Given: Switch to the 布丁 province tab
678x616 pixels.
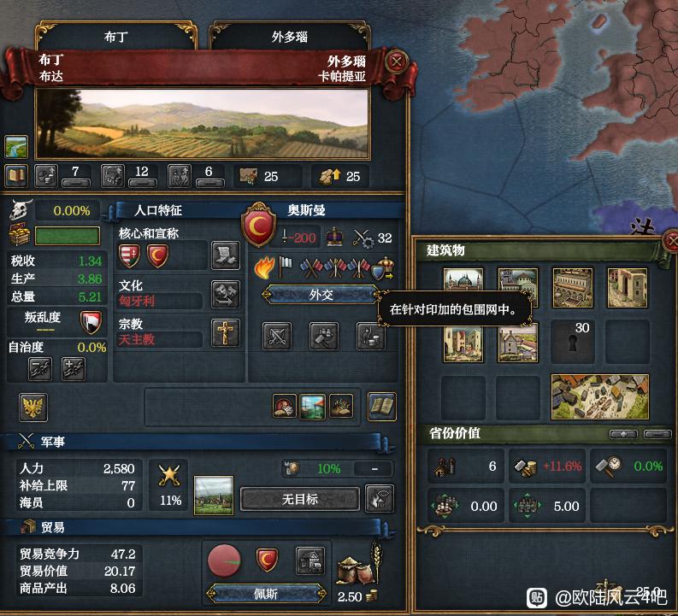Looking at the screenshot, I should click(116, 37).
